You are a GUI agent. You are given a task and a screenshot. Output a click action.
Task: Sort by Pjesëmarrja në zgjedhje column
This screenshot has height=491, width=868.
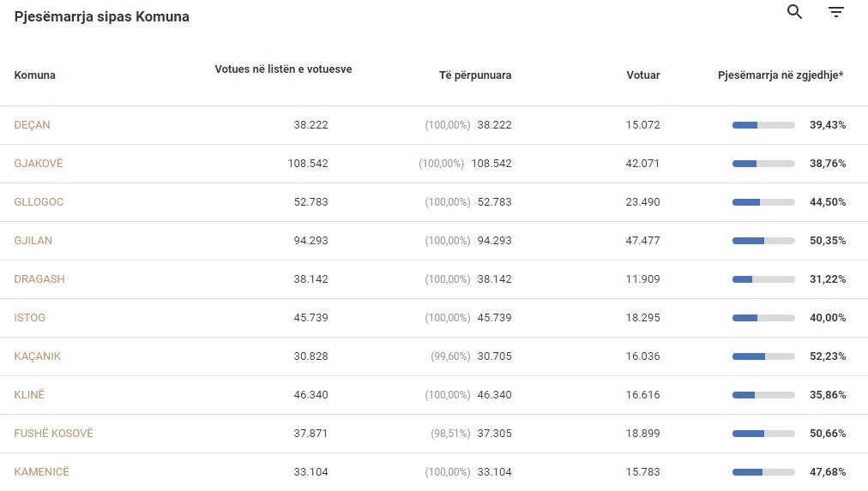click(781, 75)
